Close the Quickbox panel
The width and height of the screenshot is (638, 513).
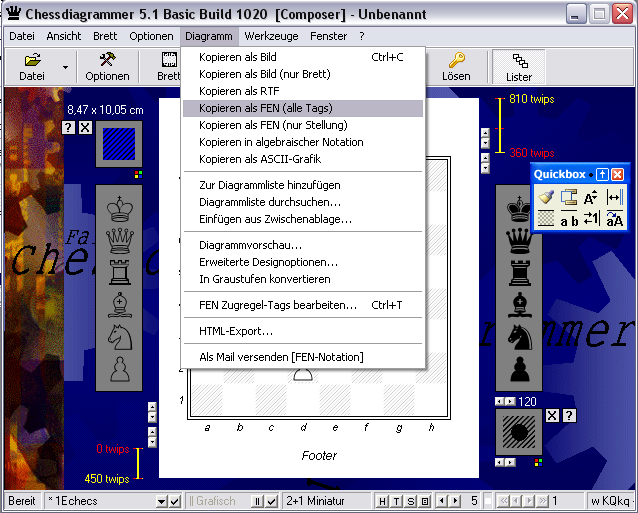pyautogui.click(x=617, y=175)
